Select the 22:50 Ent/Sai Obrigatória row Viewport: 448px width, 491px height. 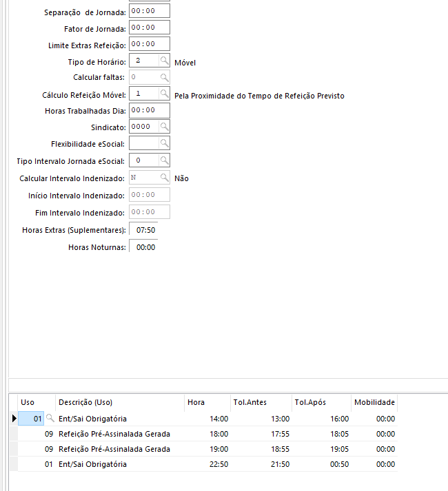coord(114,464)
